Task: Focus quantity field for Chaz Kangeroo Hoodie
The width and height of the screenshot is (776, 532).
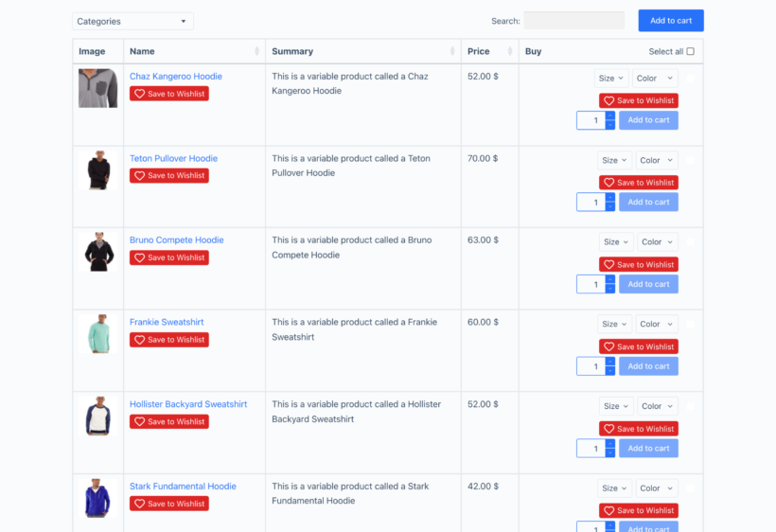Action: 591,120
